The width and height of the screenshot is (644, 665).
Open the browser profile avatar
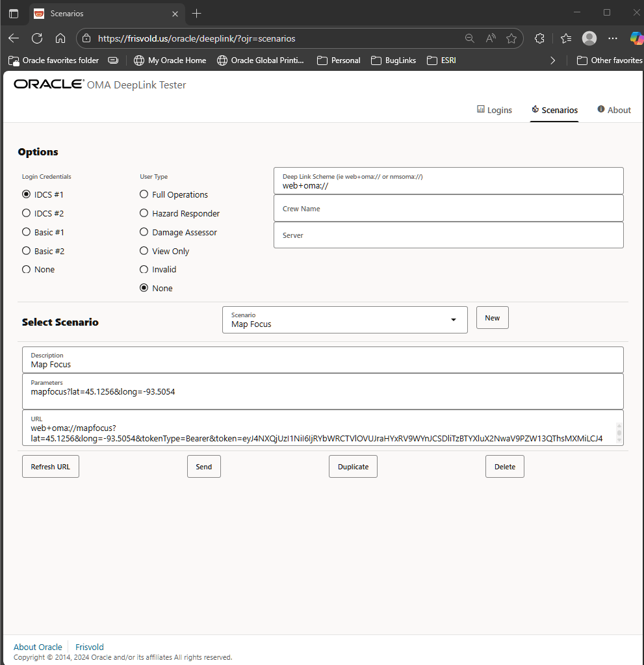point(589,38)
